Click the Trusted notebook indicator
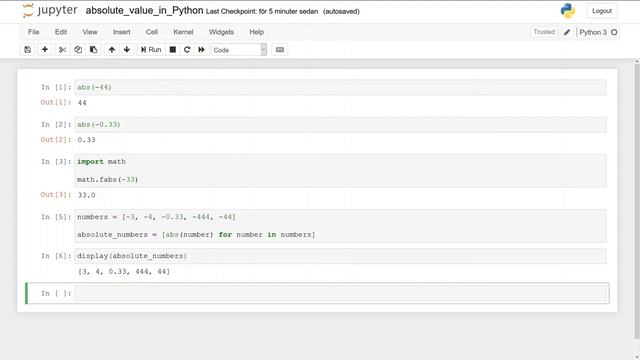This screenshot has width=640, height=360. 544,32
